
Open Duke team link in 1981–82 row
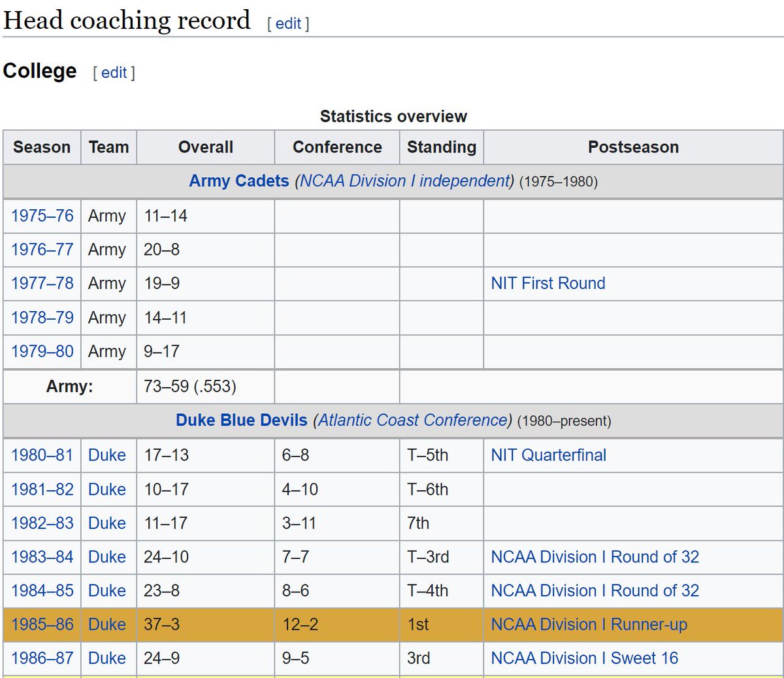coord(107,489)
